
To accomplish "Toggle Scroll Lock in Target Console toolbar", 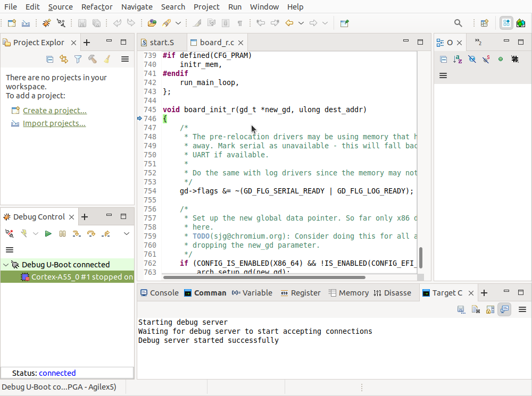I will (490, 309).
